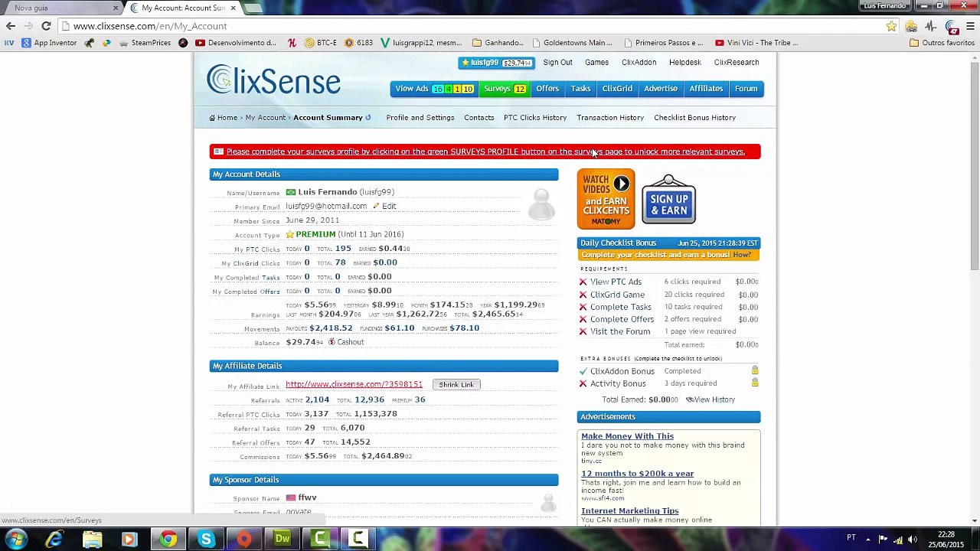Click the green checkmark beside ClixAddon Bonus
The image size is (980, 551).
click(583, 371)
